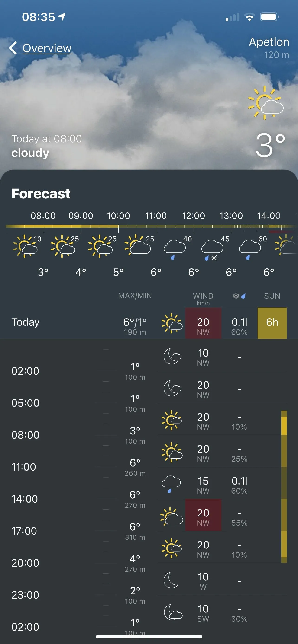This screenshot has height=644, width=298.
Task: Expand the Today forecast row
Action: pyautogui.click(x=75, y=323)
